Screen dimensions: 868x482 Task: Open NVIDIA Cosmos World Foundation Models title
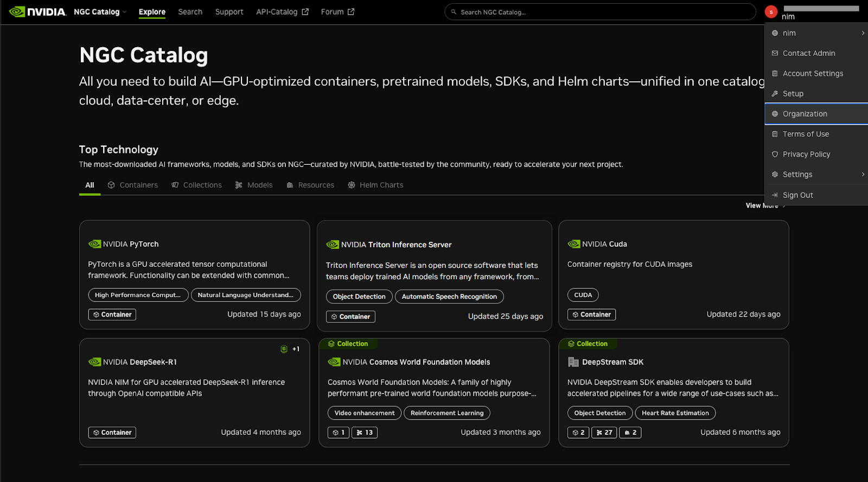(416, 362)
